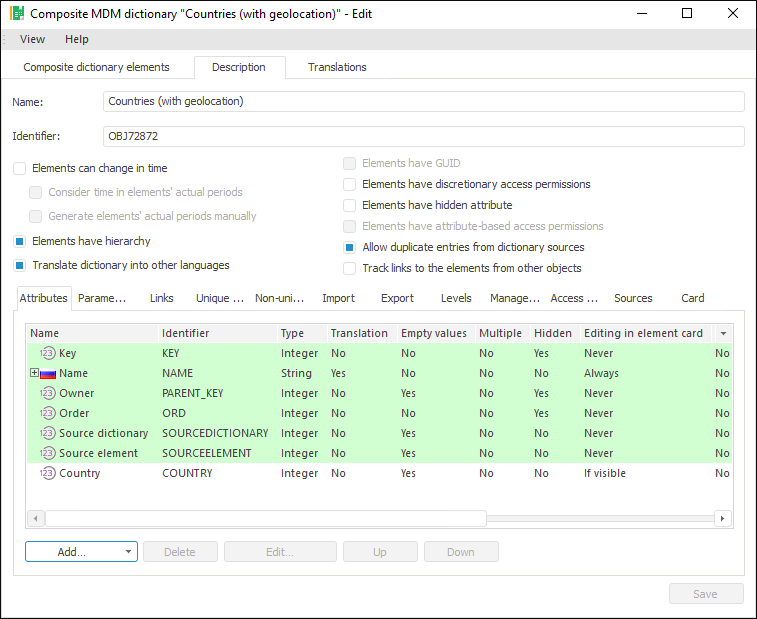This screenshot has width=757, height=619.
Task: Open the Add button dropdown arrow
Action: 129,552
